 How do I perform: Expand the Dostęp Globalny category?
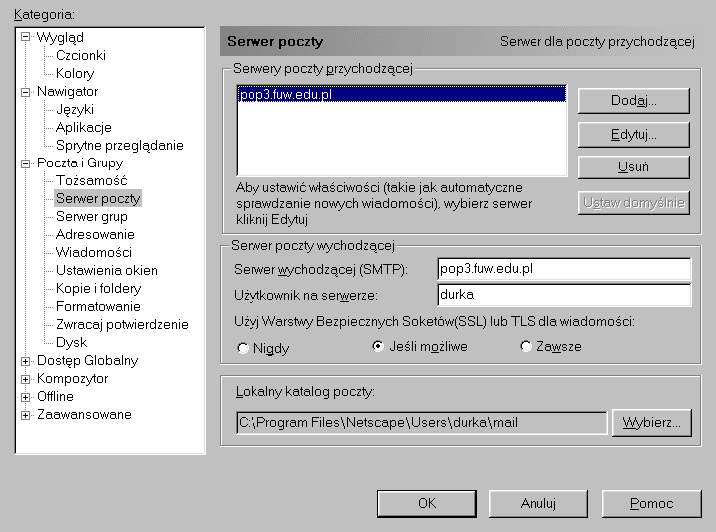point(25,361)
